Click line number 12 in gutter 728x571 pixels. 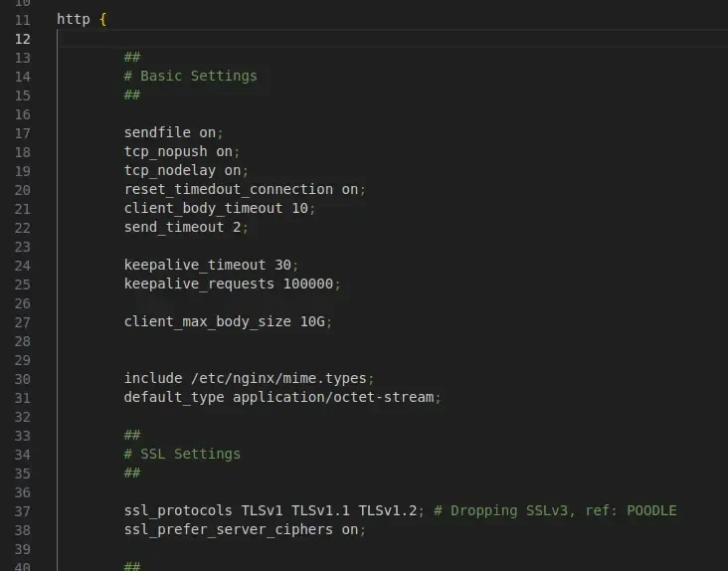coord(23,39)
